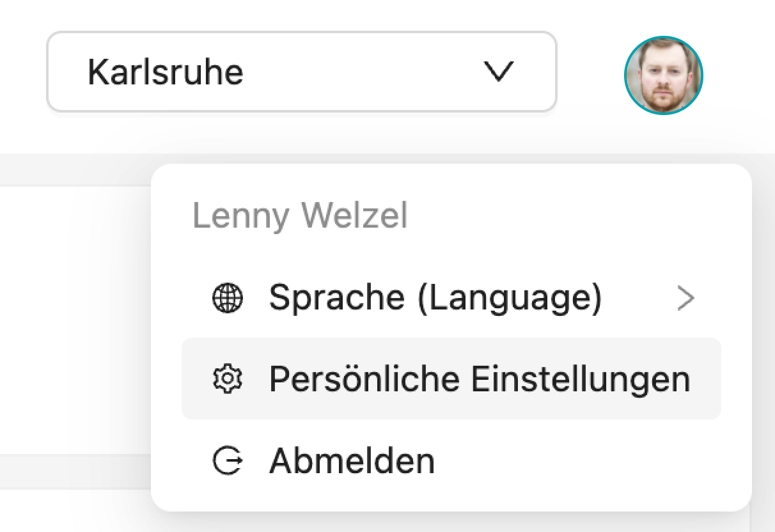The image size is (775, 532).
Task: Open the Karlsruhe location dropdown
Action: pos(301,72)
